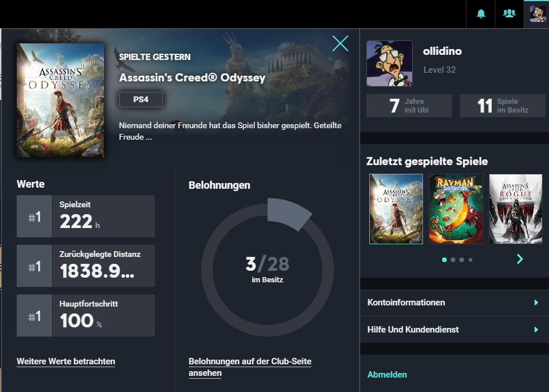This screenshot has width=549, height=392.
Task: Select the PS4 platform badge
Action: 141,99
